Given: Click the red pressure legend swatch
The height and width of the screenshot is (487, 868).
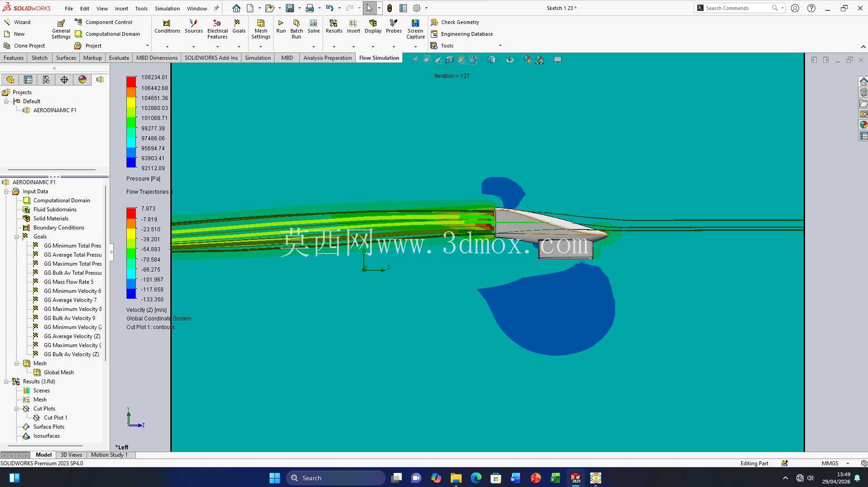Looking at the screenshot, I should pos(131,82).
